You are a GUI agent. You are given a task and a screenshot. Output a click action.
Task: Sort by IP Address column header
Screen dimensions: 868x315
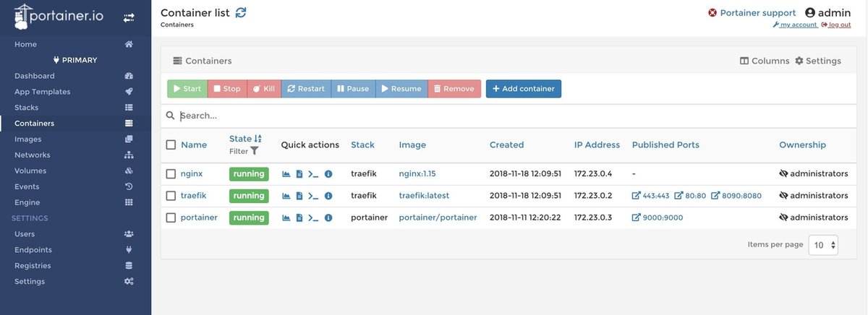click(597, 144)
